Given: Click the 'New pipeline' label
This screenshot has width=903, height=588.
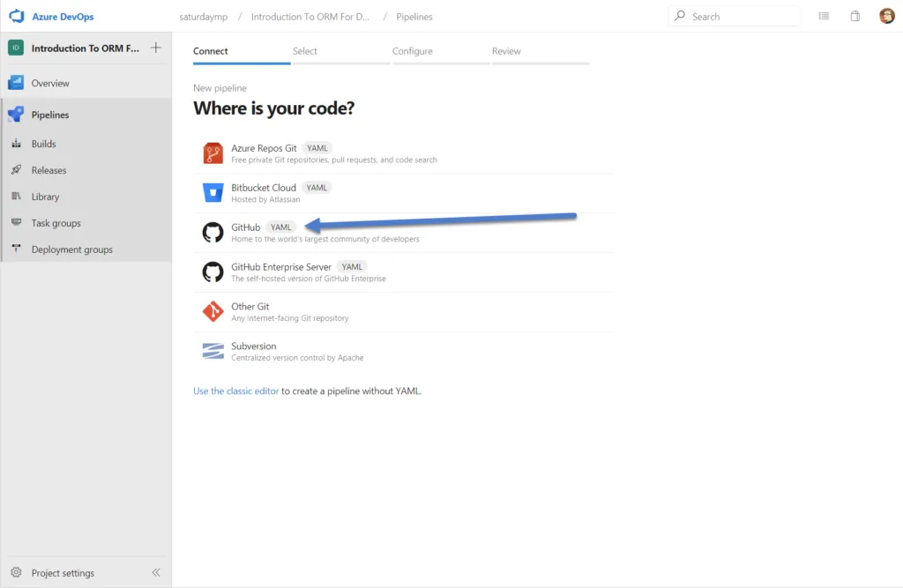Looking at the screenshot, I should [220, 88].
